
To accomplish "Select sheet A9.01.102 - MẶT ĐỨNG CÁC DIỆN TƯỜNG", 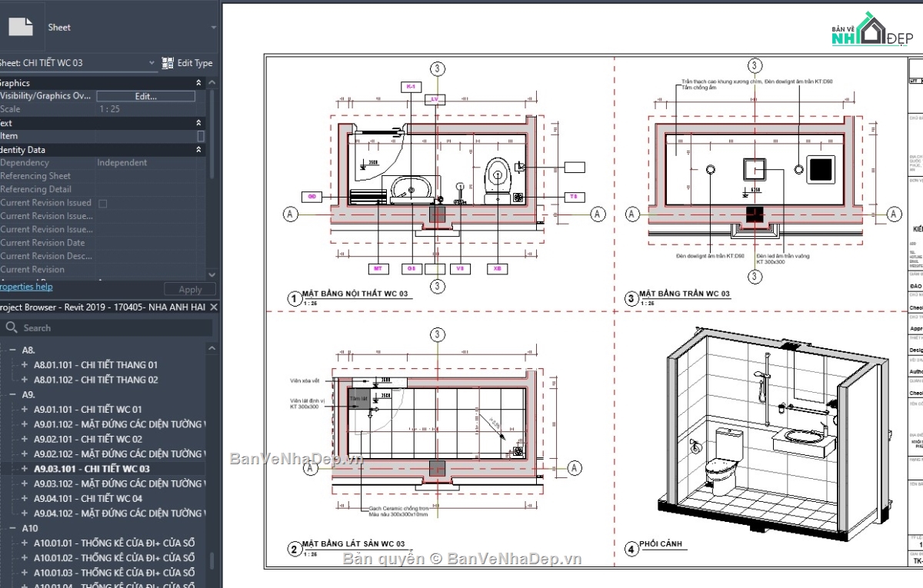I will 120,424.
